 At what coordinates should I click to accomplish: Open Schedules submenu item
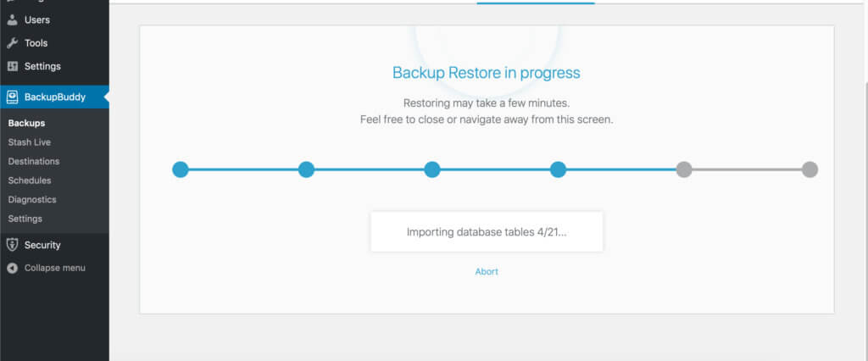pos(30,180)
